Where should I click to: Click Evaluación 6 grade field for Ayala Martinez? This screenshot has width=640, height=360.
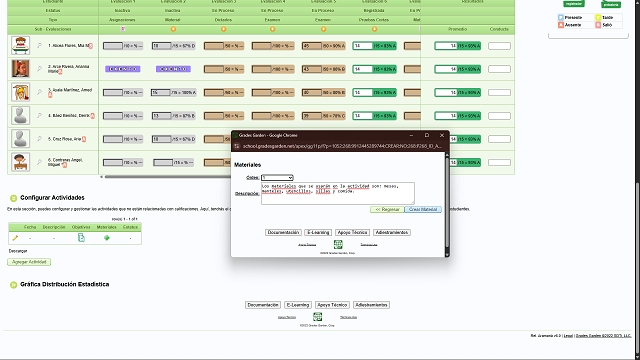(362, 93)
